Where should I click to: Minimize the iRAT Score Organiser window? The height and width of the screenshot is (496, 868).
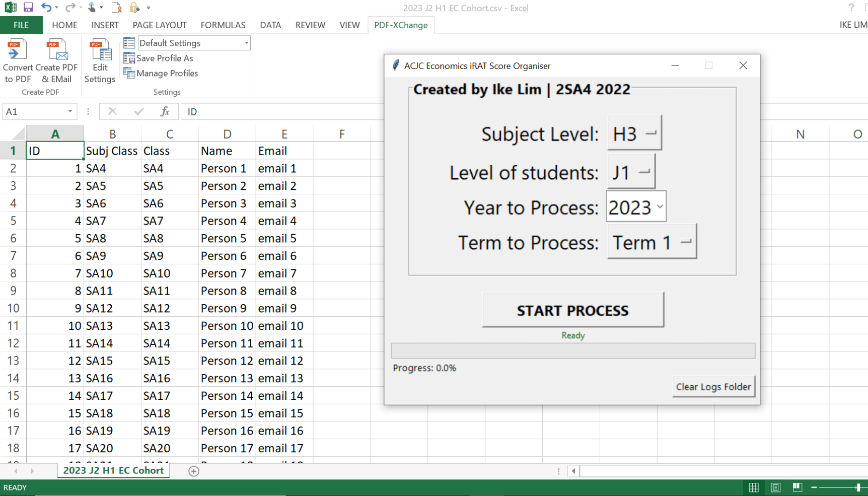pos(675,65)
